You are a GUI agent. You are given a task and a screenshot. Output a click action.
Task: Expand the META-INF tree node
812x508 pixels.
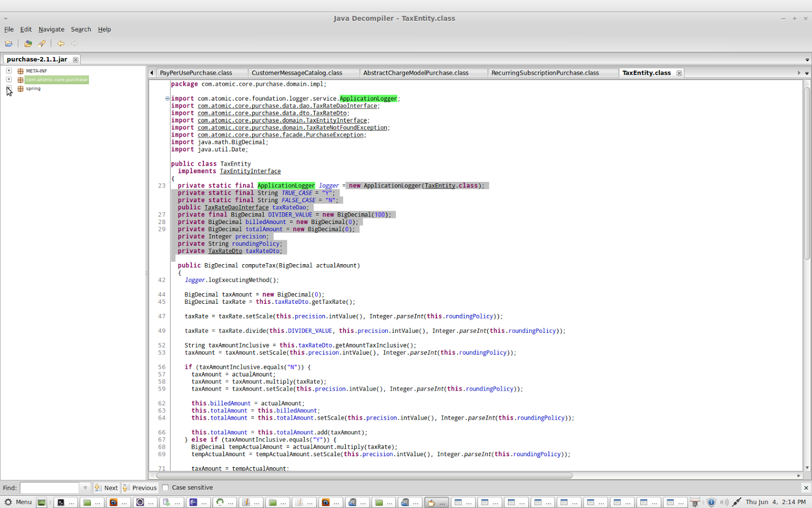pyautogui.click(x=9, y=71)
